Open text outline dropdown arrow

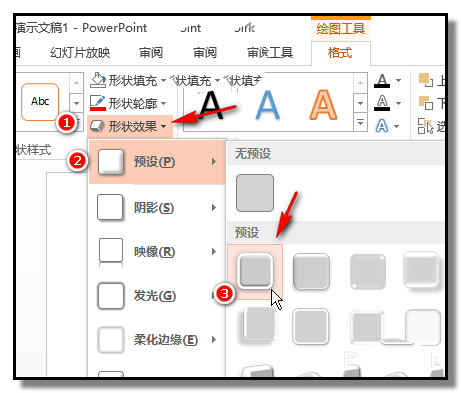(x=398, y=103)
